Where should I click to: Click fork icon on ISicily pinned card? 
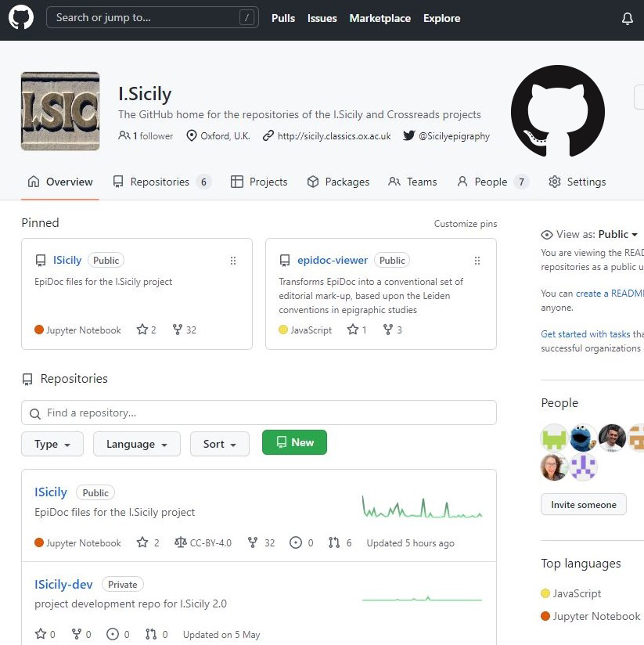click(177, 330)
